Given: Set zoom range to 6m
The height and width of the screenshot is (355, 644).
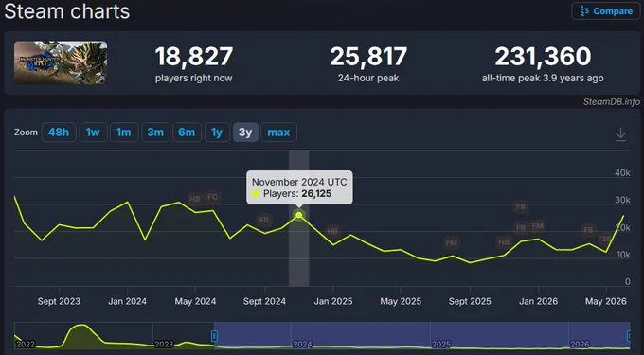Looking at the screenshot, I should 187,133.
